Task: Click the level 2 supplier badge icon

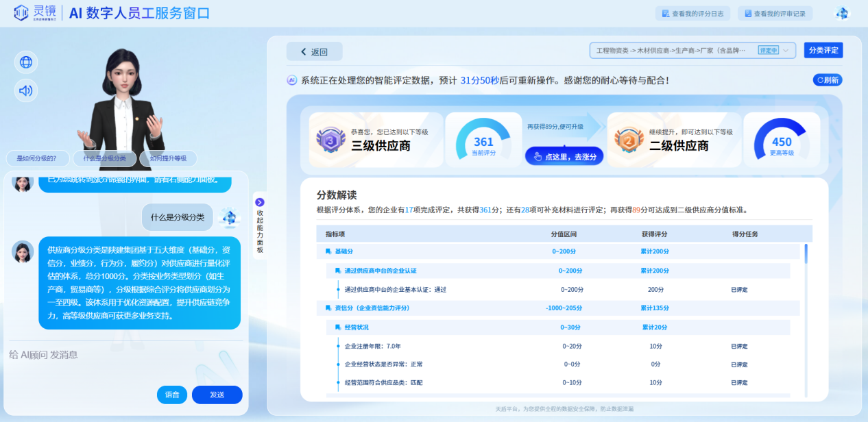Action: [x=628, y=140]
